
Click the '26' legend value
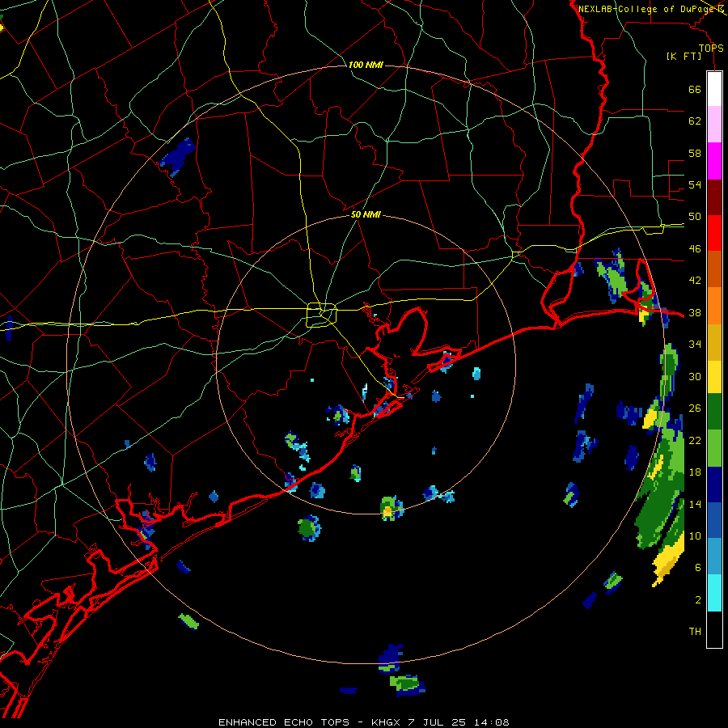tap(695, 408)
